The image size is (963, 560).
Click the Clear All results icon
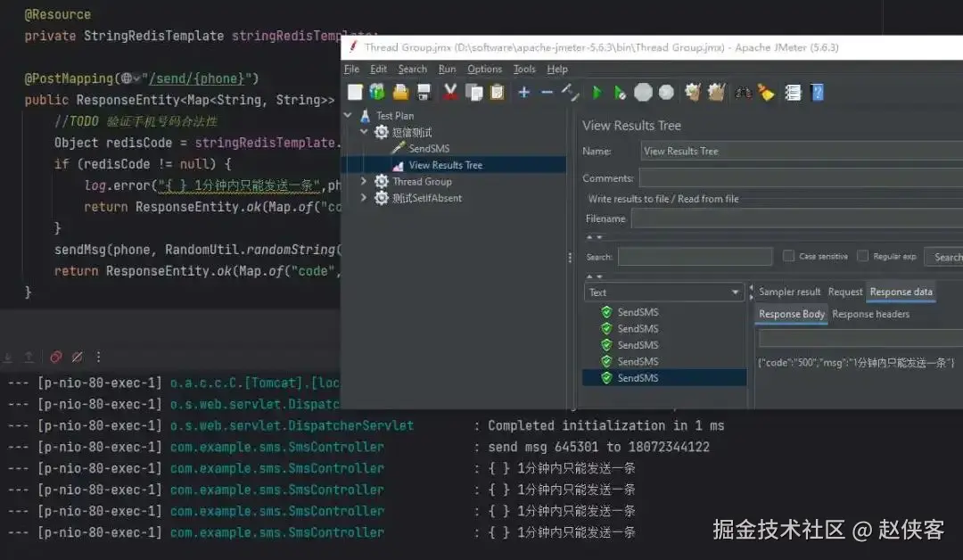click(716, 92)
